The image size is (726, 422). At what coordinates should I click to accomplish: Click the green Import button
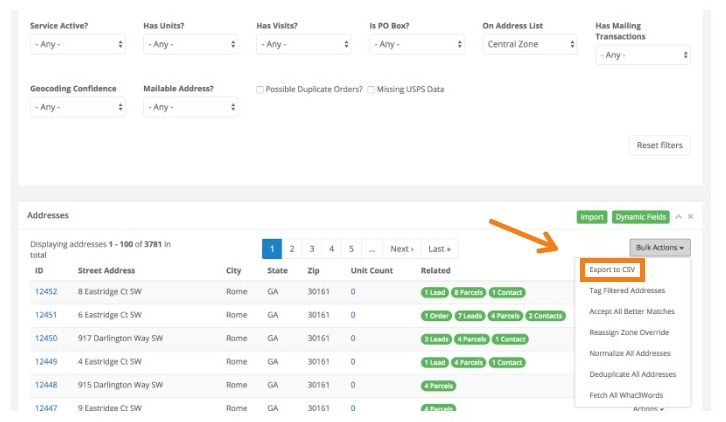click(592, 216)
